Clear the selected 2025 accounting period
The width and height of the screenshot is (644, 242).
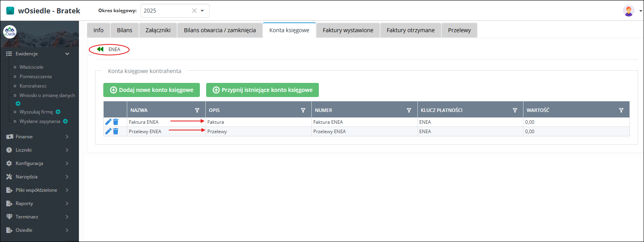point(194,11)
